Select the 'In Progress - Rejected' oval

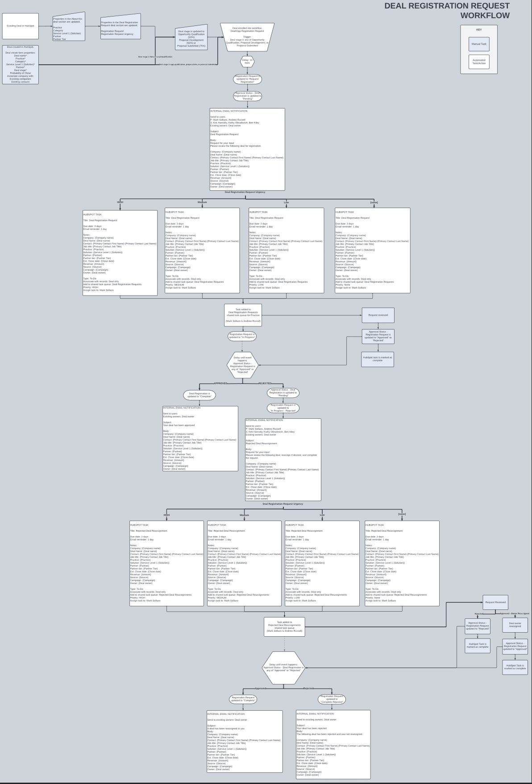(283, 408)
